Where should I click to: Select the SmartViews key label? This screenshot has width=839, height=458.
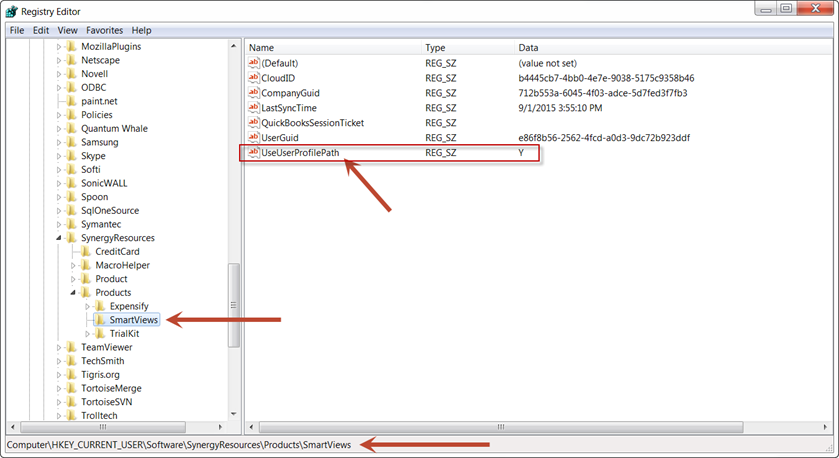pos(134,319)
